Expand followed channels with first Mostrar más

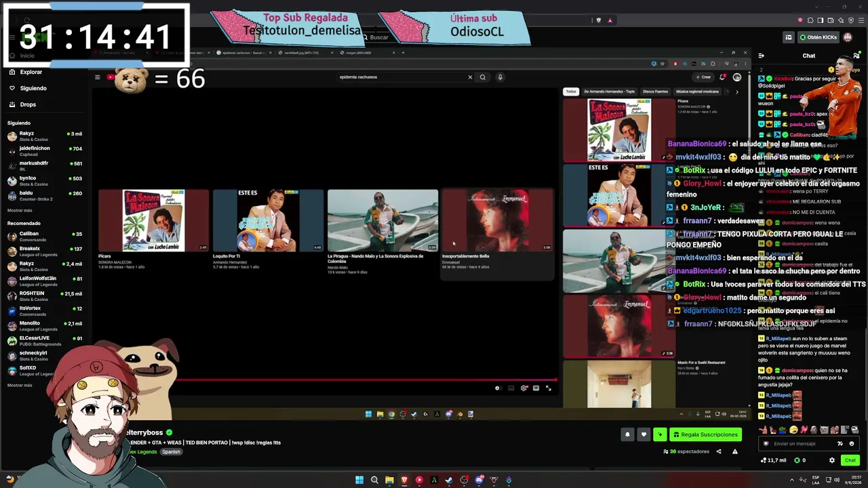coord(20,211)
